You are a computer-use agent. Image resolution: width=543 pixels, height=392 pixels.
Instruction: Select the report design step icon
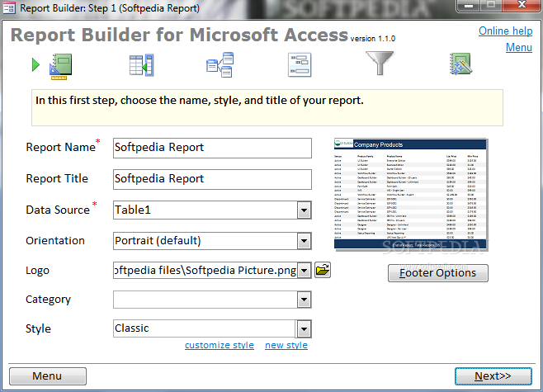[60, 66]
